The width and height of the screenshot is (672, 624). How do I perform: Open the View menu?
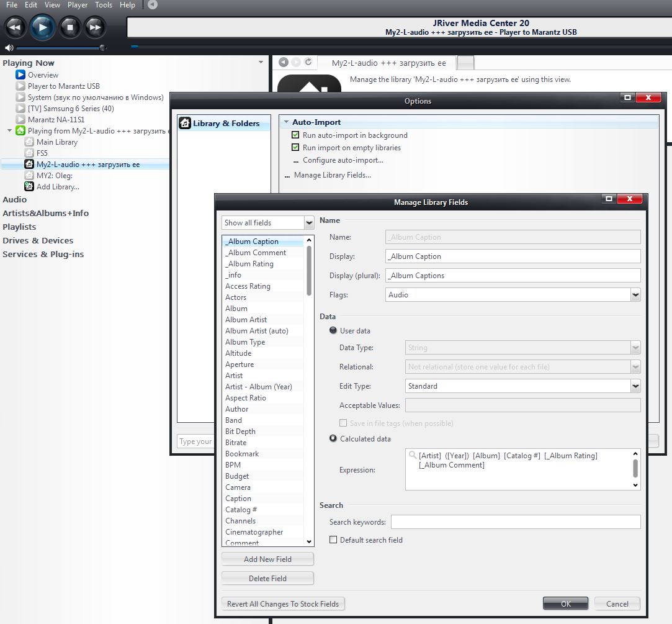tap(52, 5)
